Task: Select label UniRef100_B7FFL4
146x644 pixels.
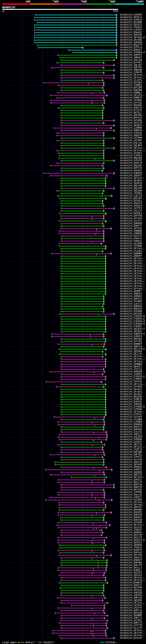Action: [x=131, y=47]
